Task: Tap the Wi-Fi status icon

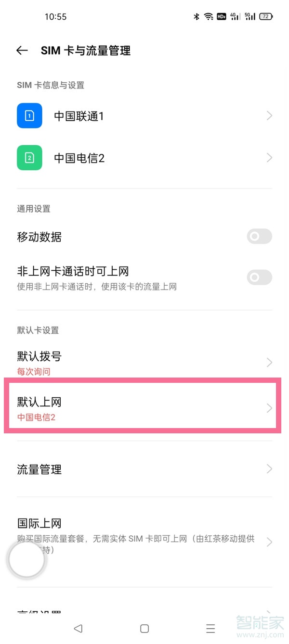Action: point(208,16)
